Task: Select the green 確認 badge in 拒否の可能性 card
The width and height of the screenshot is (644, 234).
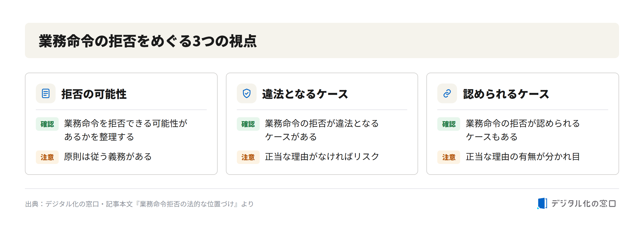Action: click(x=47, y=124)
